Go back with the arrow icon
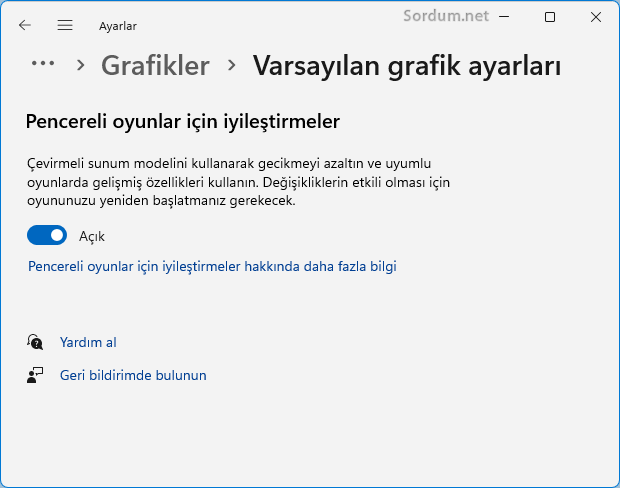The image size is (620, 488). coord(25,25)
